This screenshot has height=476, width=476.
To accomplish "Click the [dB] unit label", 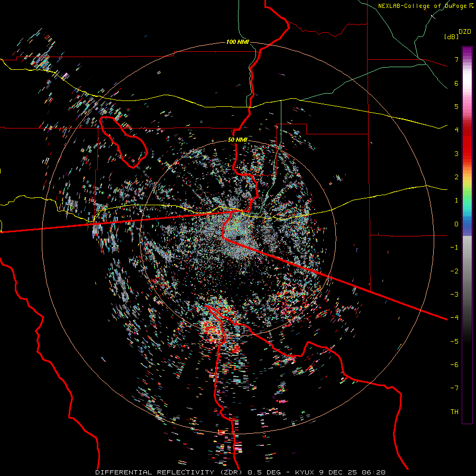I will (x=451, y=37).
